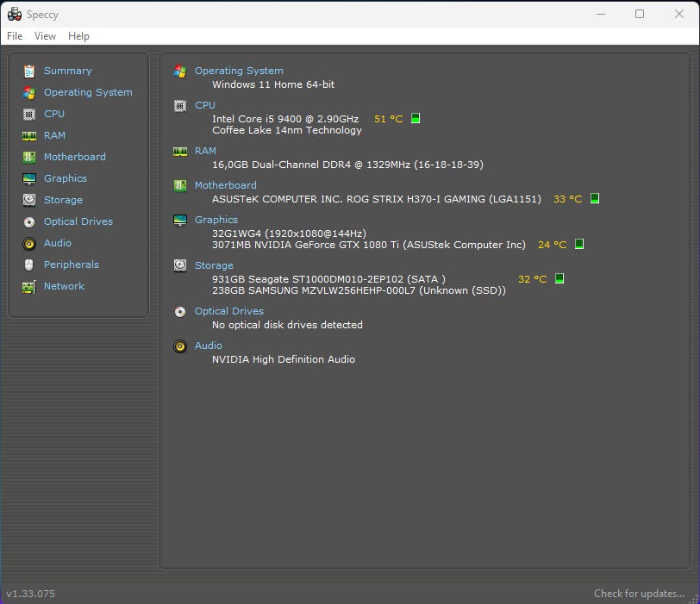700x604 pixels.
Task: Maximize the Speccy window
Action: 640,14
